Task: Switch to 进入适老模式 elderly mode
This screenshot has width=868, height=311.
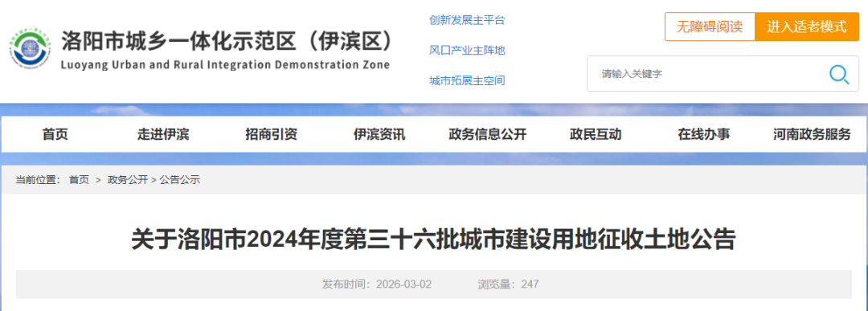Action: click(x=807, y=27)
